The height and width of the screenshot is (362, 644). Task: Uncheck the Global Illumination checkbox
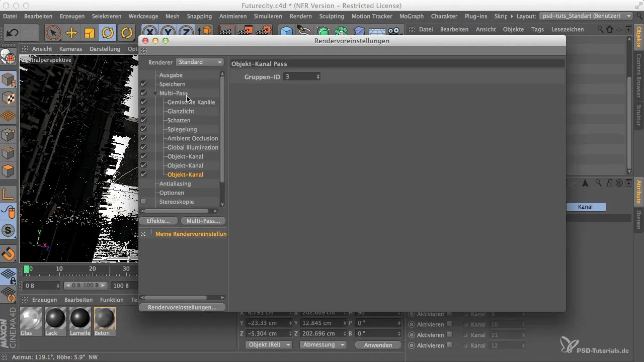pos(143,147)
